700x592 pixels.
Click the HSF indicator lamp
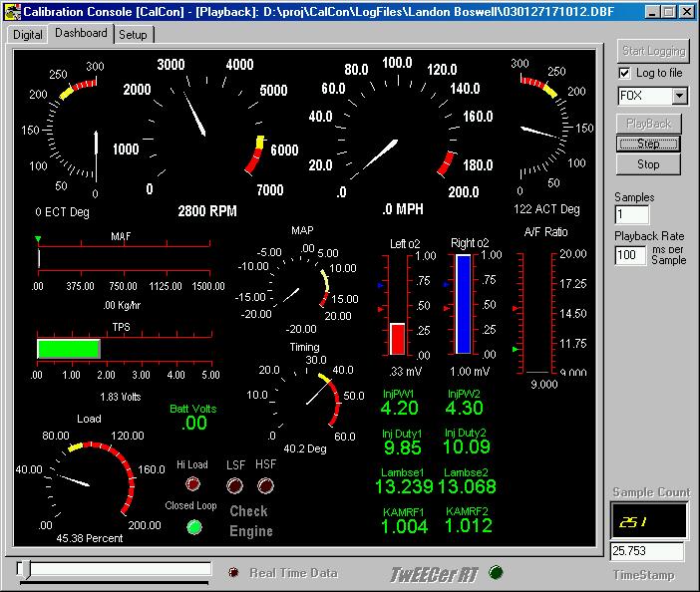pos(265,485)
